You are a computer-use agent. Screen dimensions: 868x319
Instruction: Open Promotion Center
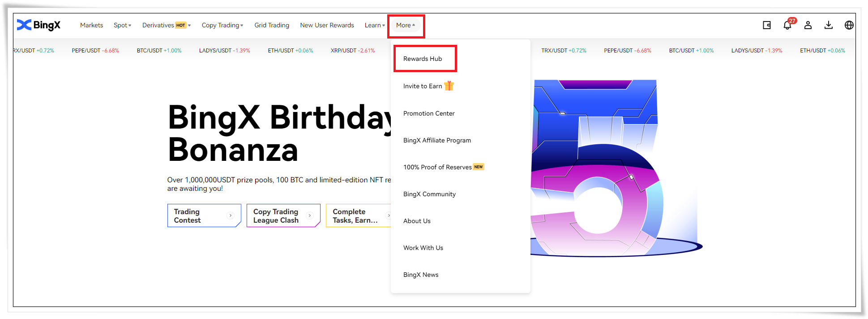[x=429, y=113]
